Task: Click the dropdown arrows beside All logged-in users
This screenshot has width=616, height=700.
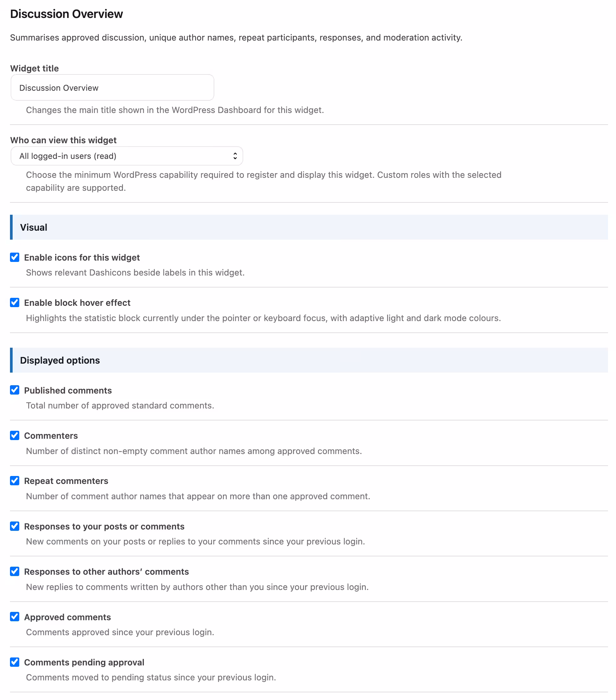Action: (x=235, y=156)
